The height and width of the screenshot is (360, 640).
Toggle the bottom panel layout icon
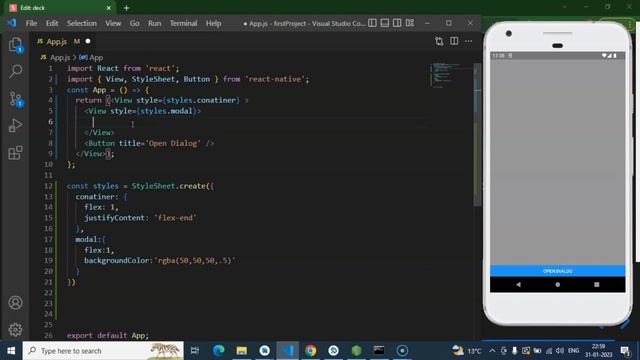(x=384, y=23)
